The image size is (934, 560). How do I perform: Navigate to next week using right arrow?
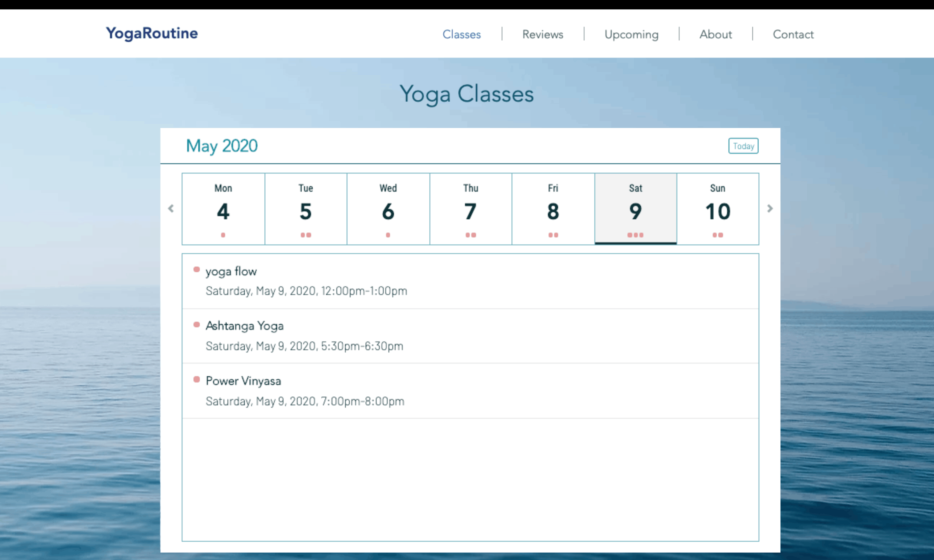click(x=770, y=208)
